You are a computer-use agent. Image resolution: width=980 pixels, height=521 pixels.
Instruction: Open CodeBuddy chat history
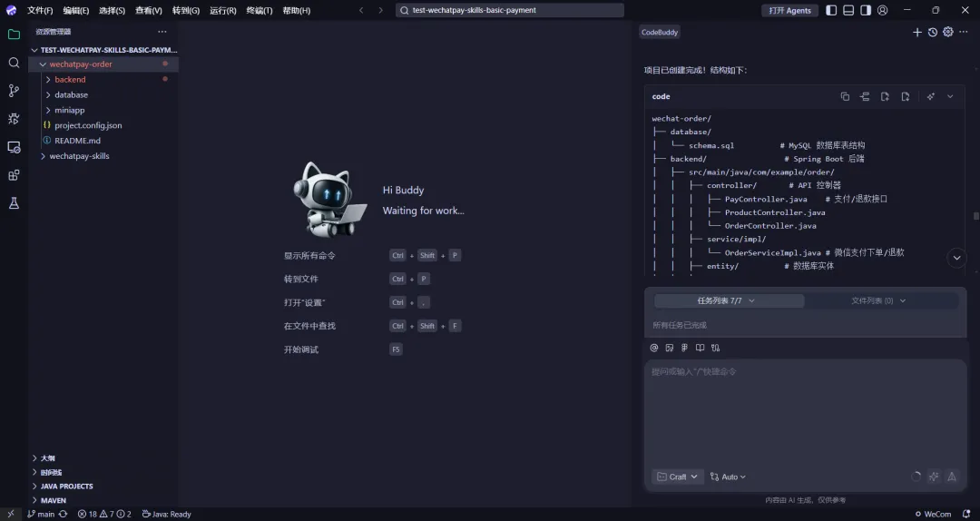[933, 32]
